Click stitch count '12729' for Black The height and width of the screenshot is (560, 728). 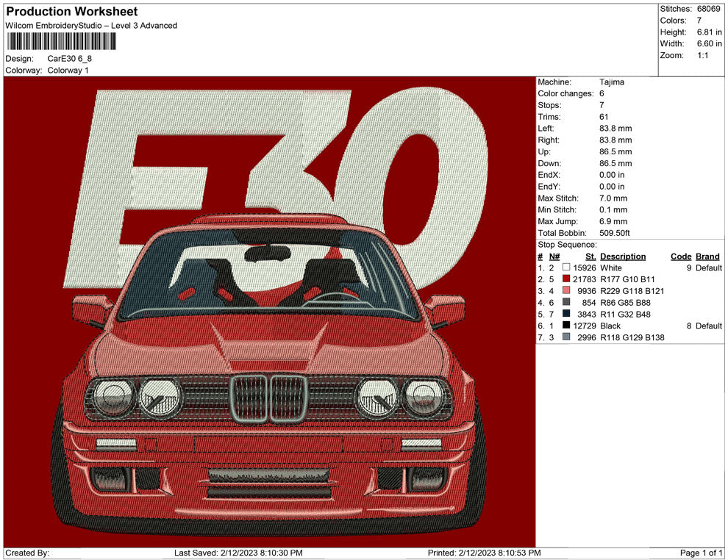click(x=585, y=326)
